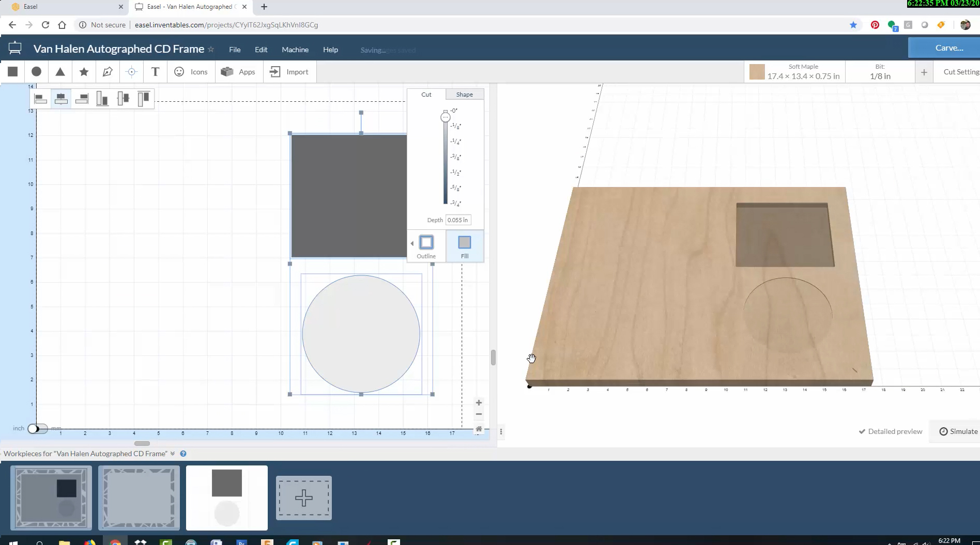Select the Pen drawing tool
This screenshot has width=980, height=545.
click(x=108, y=72)
